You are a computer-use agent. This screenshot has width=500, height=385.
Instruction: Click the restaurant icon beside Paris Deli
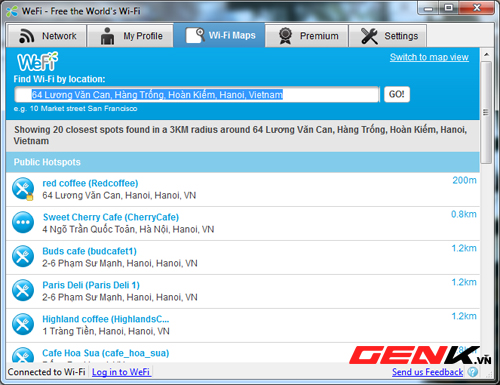coord(23,290)
